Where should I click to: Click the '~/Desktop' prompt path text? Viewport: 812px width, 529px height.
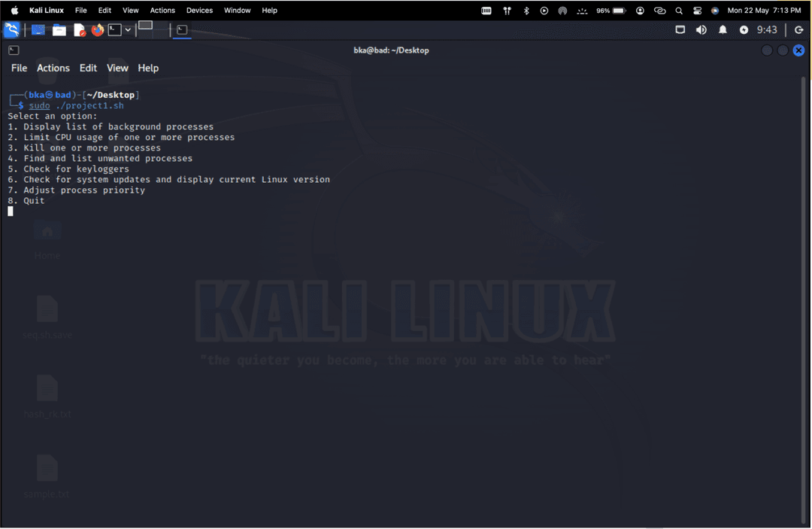pyautogui.click(x=111, y=95)
